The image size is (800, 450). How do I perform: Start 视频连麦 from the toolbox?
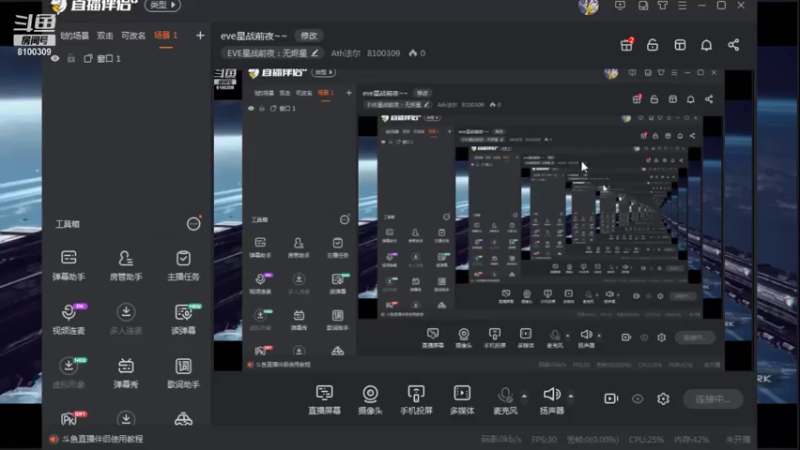click(68, 319)
